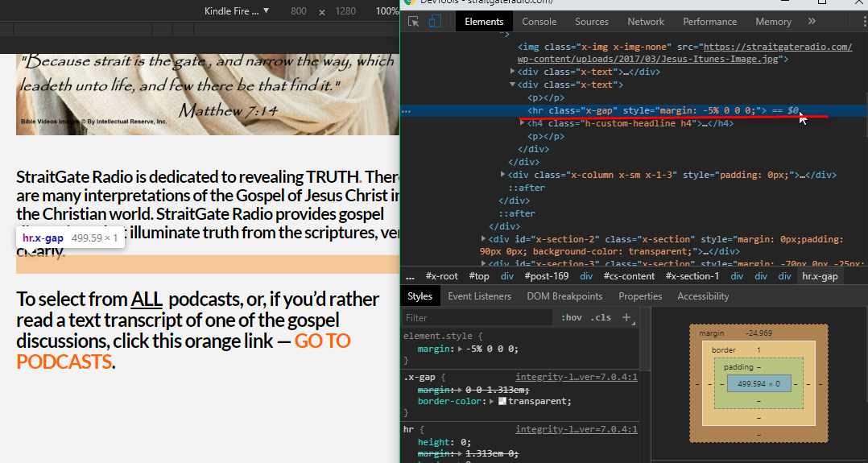This screenshot has height=463, width=868.
Task: Click the 499.594 × 0 content box
Action: (758, 383)
